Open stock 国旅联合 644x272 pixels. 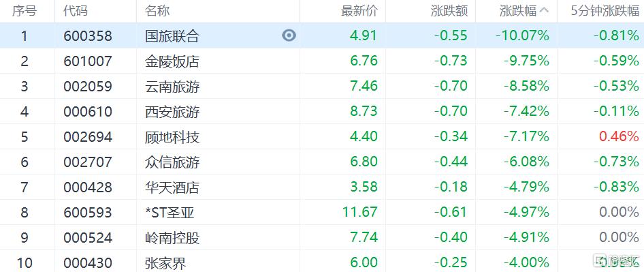172,36
